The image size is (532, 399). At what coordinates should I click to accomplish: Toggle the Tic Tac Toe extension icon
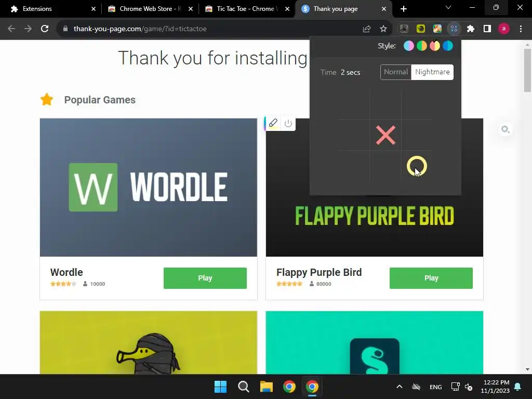pos(454,29)
